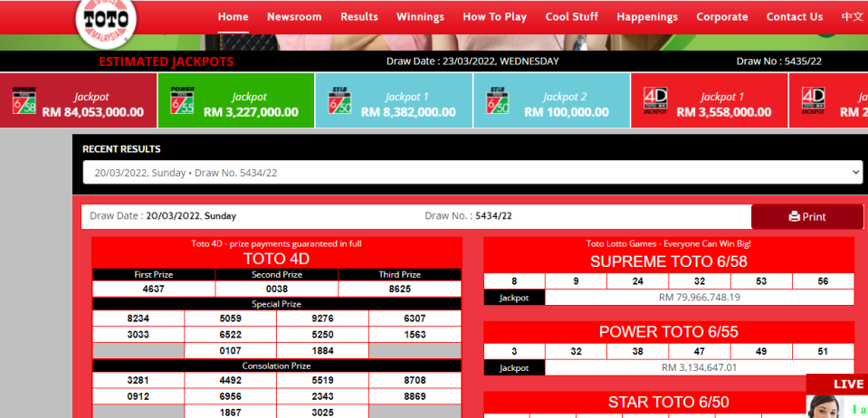Open the Contact Us menu
The width and height of the screenshot is (868, 418).
point(795,16)
